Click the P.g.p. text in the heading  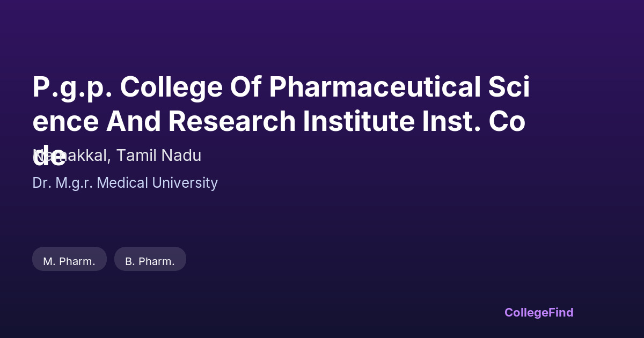click(x=71, y=87)
